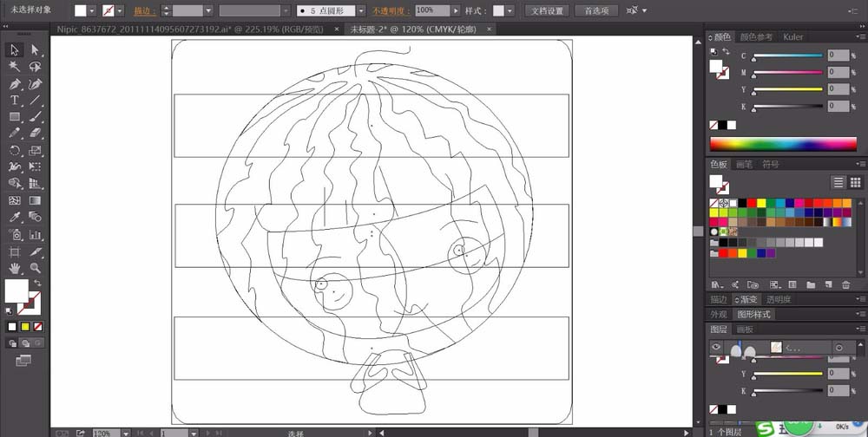The width and height of the screenshot is (868, 437).
Task: Select the Type tool
Action: [x=15, y=100]
